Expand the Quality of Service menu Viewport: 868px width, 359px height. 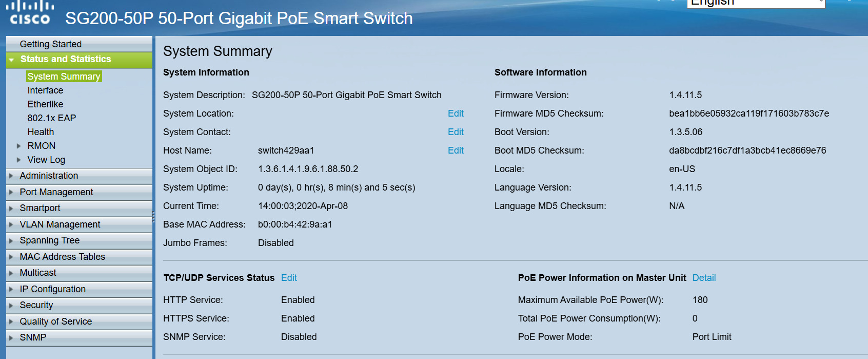[55, 322]
